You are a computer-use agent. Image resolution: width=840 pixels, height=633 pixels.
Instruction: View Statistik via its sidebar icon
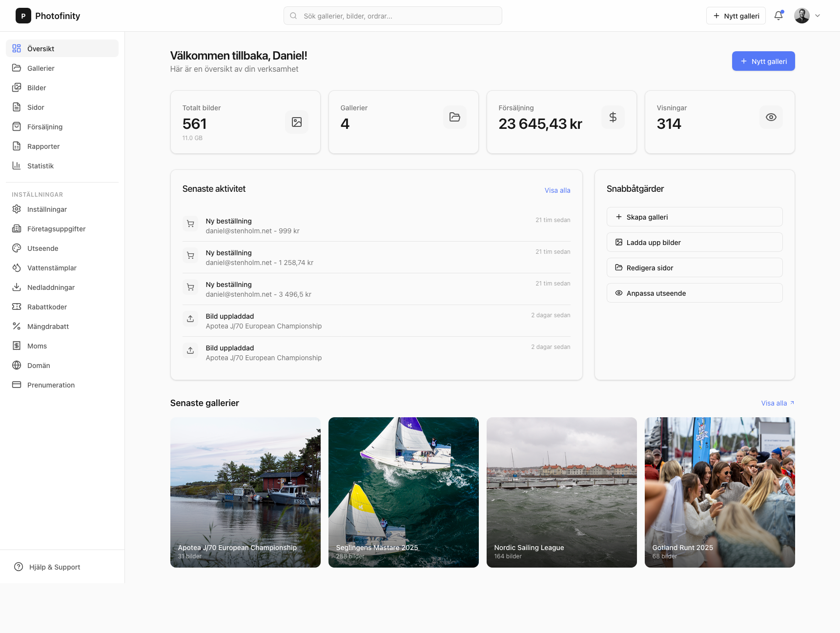tap(17, 165)
